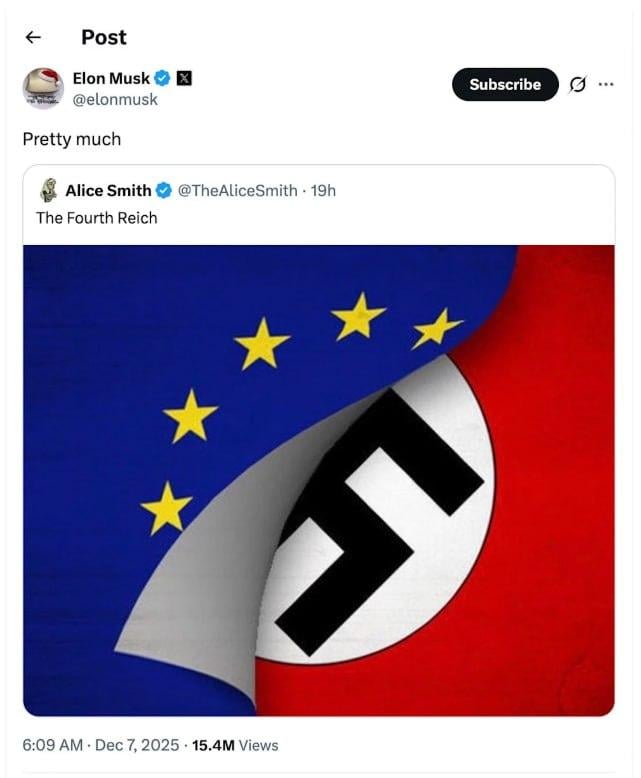Screen dimensions: 641x778
Task: Click the 19h timestamp on quoted post
Action: pyautogui.click(x=324, y=190)
